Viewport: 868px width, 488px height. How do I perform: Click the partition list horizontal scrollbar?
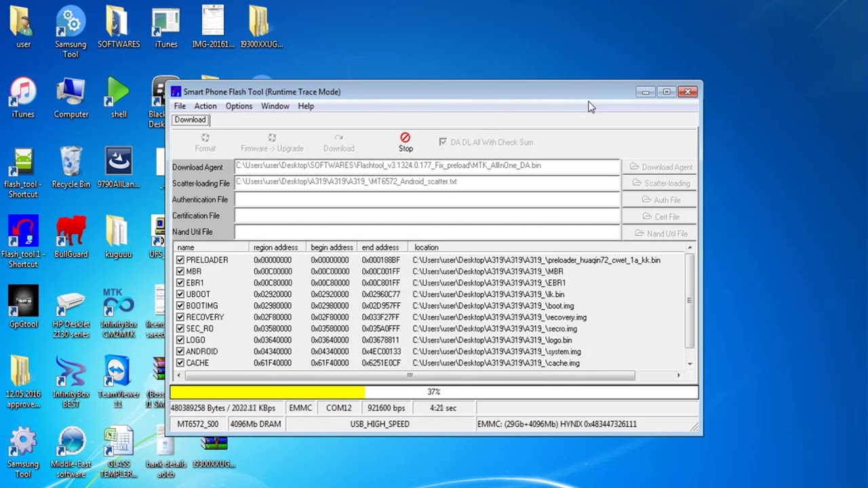tap(410, 375)
